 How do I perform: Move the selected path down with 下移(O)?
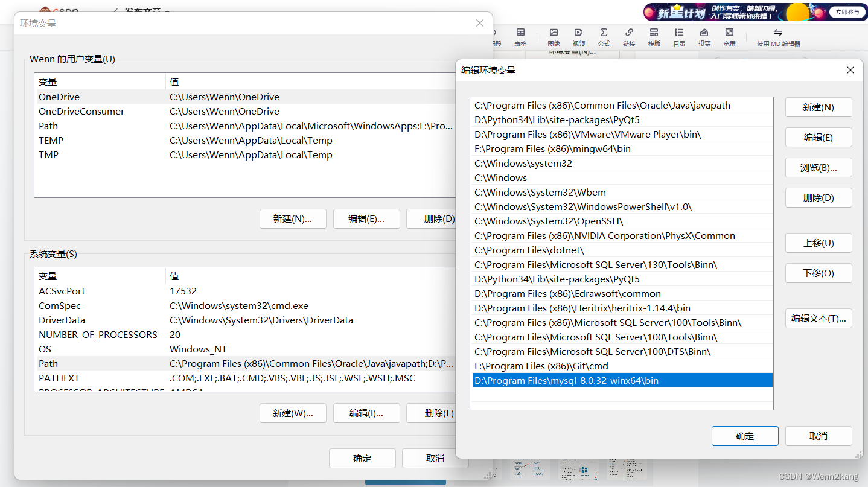point(819,273)
